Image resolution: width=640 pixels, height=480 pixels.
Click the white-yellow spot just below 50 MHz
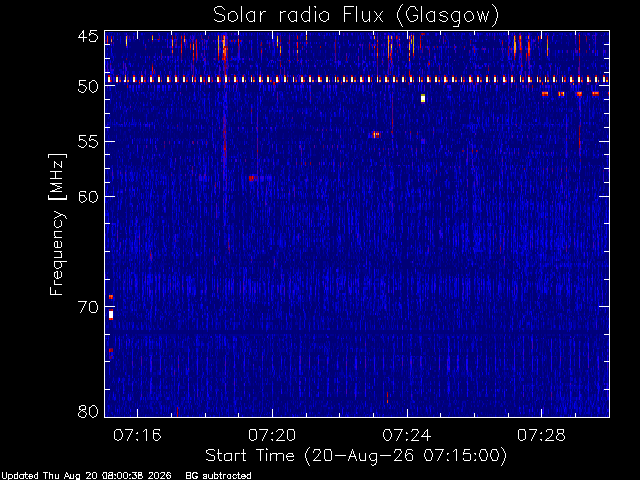pyautogui.click(x=423, y=98)
